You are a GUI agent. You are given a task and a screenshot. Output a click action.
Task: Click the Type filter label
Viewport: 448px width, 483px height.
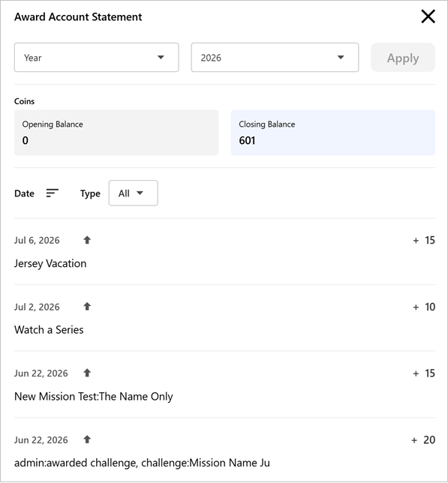90,193
